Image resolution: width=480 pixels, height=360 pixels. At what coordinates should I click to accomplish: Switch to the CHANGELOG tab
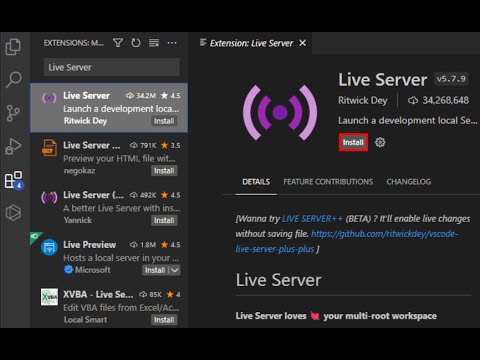(x=409, y=182)
